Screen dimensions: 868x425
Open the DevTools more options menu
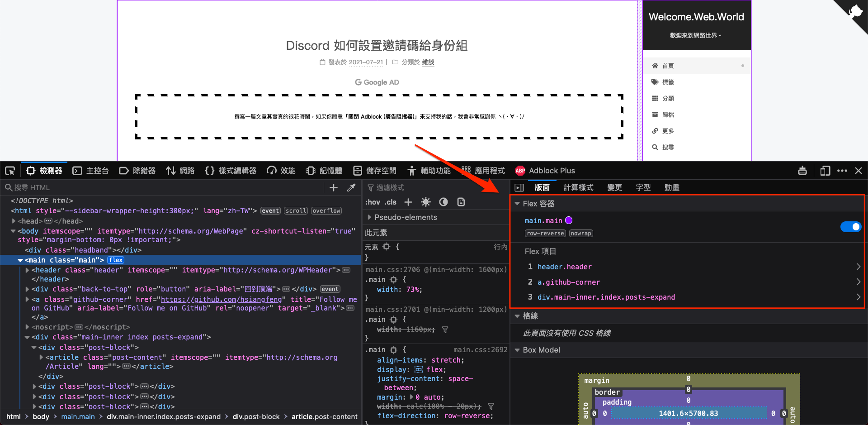point(842,171)
